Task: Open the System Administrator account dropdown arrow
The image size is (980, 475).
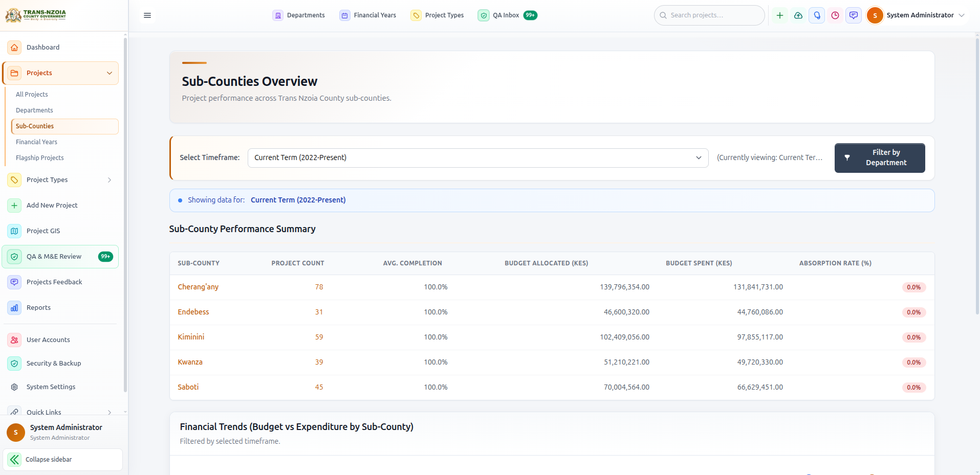Action: pos(962,15)
